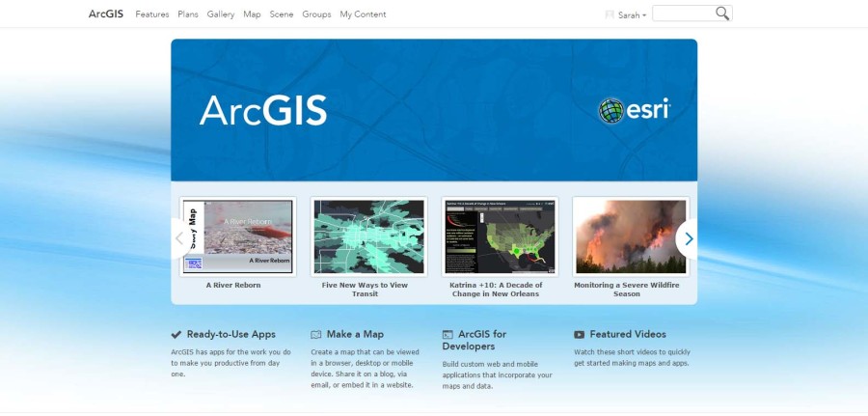Screen dimensions: 868x416
Task: Open the Plans menu item
Action: tap(188, 14)
